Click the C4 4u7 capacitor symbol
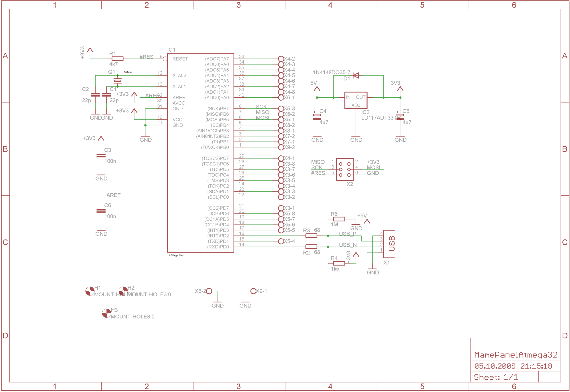Viewport: 570px width, 392px height. [x=317, y=117]
